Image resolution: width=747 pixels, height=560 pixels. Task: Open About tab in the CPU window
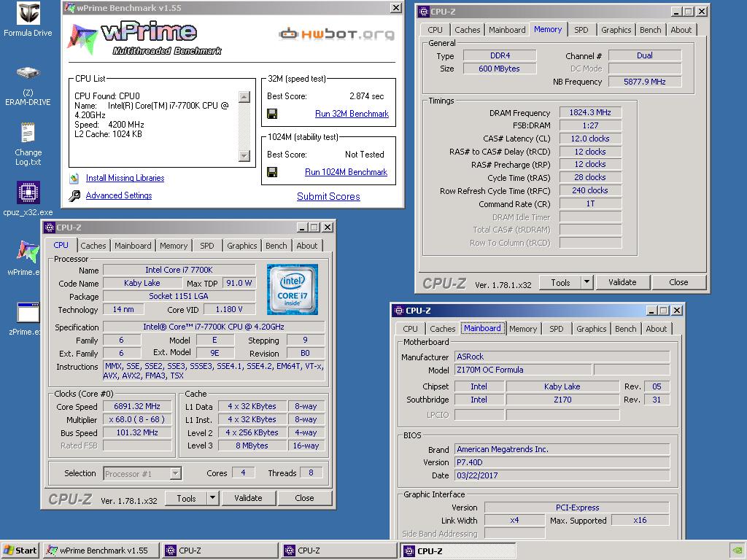307,246
